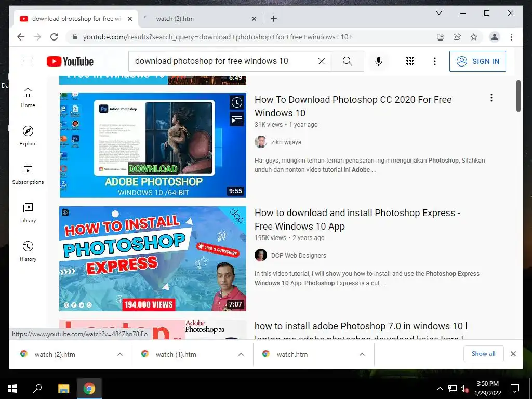This screenshot has height=399, width=532.
Task: Reload the page with refresh icon
Action: pyautogui.click(x=54, y=37)
